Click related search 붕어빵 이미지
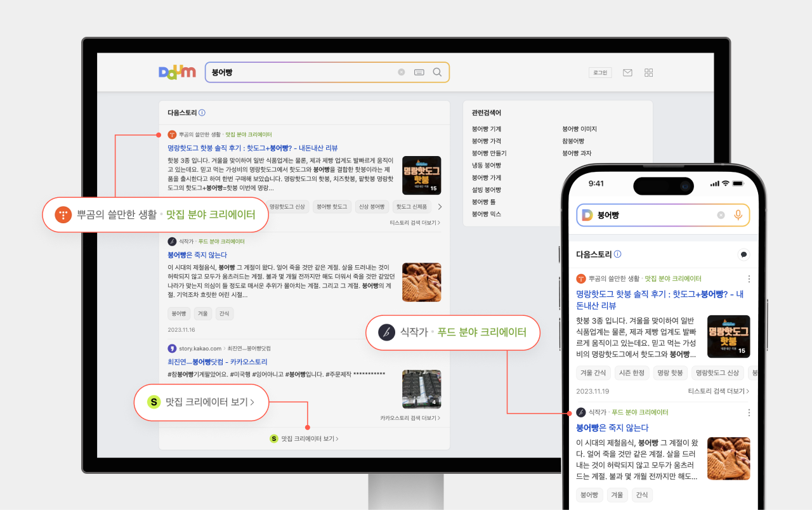Image resolution: width=812 pixels, height=510 pixels. [x=580, y=129]
